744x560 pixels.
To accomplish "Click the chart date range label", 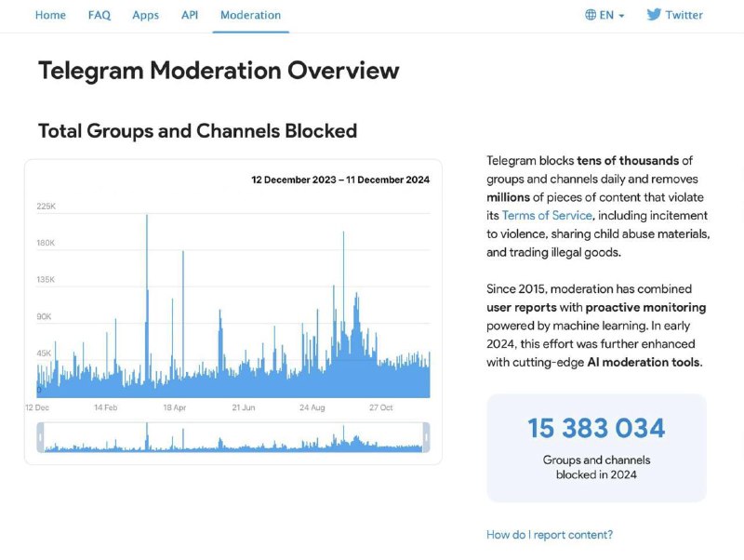I will [x=340, y=180].
